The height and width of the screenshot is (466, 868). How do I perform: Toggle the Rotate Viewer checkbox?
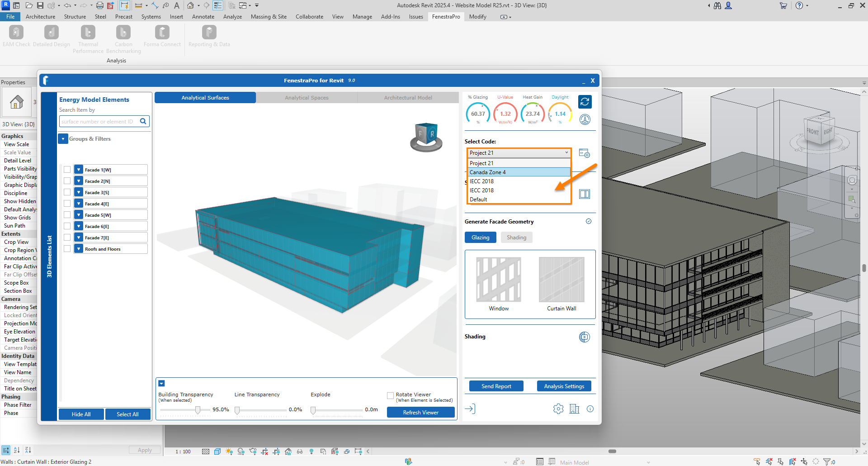coord(390,396)
